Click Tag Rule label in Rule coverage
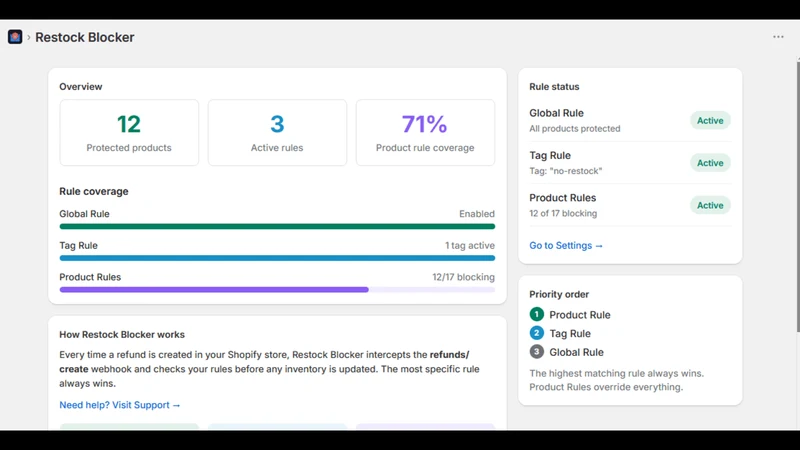Image resolution: width=800 pixels, height=450 pixels. (78, 245)
